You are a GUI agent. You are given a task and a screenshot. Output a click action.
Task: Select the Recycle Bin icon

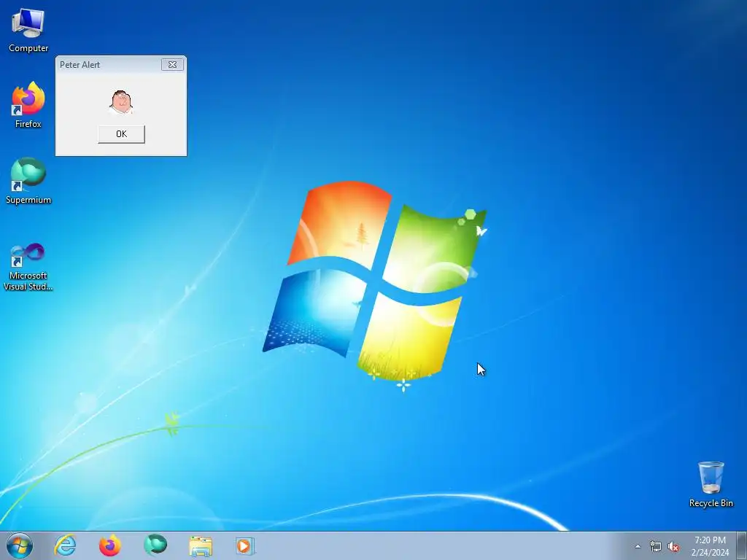711,484
